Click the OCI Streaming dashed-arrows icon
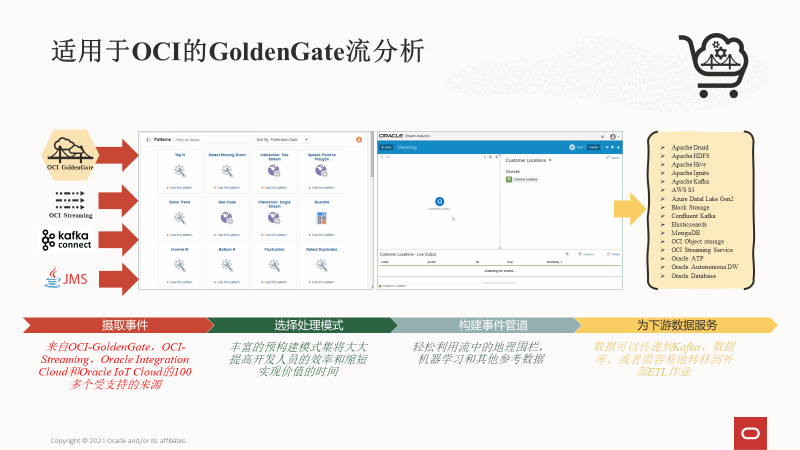800x450 pixels. [x=70, y=200]
